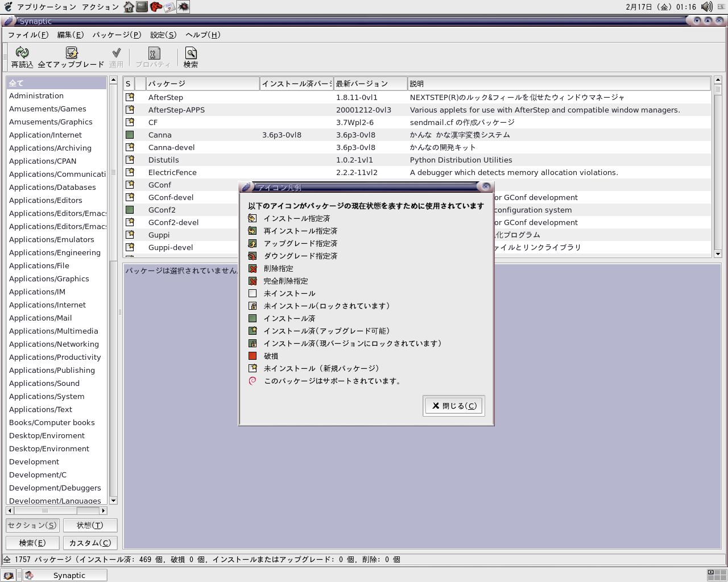Sort by 最新バージョン column header

(370, 84)
